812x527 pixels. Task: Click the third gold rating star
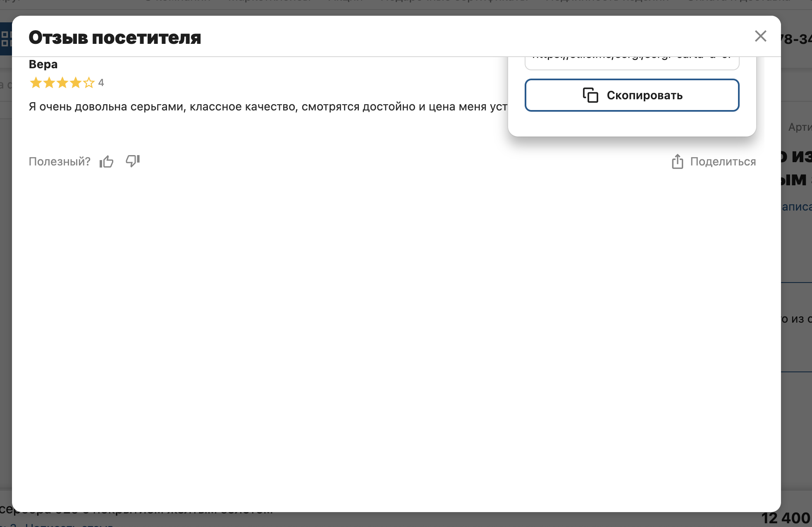[x=62, y=83]
